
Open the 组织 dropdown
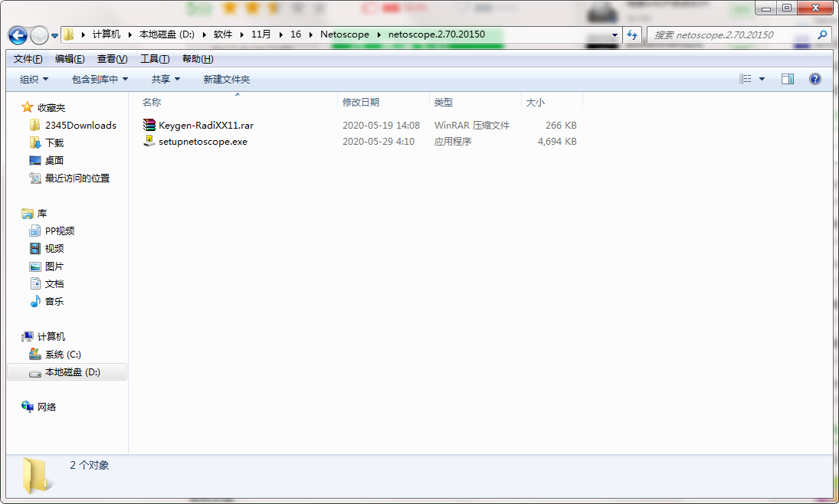34,79
